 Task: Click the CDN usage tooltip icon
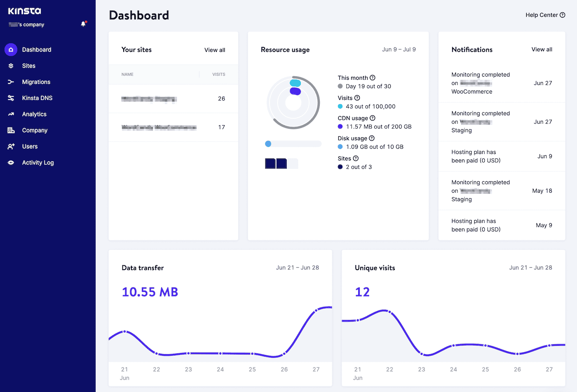point(373,118)
